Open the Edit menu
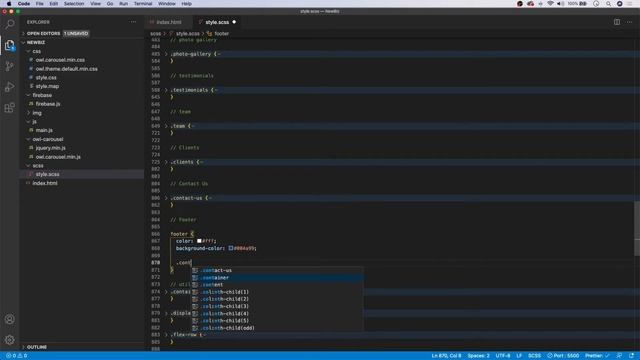The image size is (640, 360). point(53,4)
